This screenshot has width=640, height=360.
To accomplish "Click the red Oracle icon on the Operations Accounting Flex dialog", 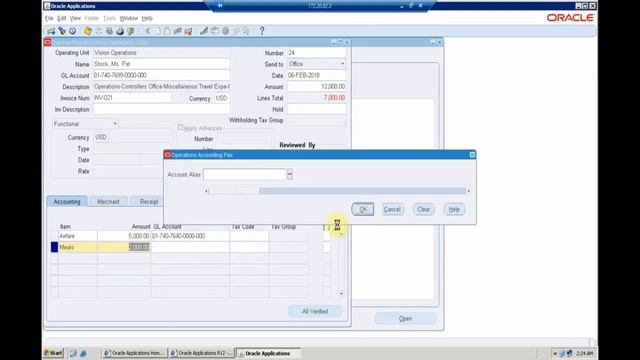I will click(167, 155).
